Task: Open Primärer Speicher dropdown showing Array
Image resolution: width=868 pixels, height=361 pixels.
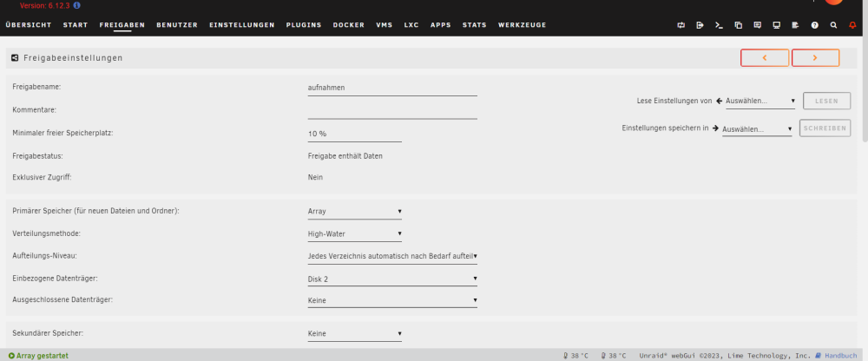Action: 355,211
